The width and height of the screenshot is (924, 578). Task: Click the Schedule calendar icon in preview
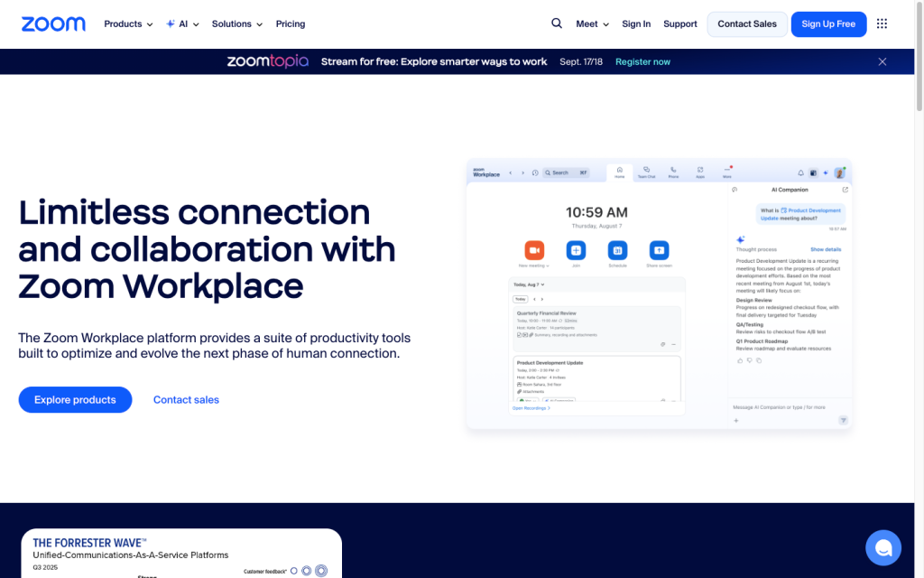click(x=617, y=249)
